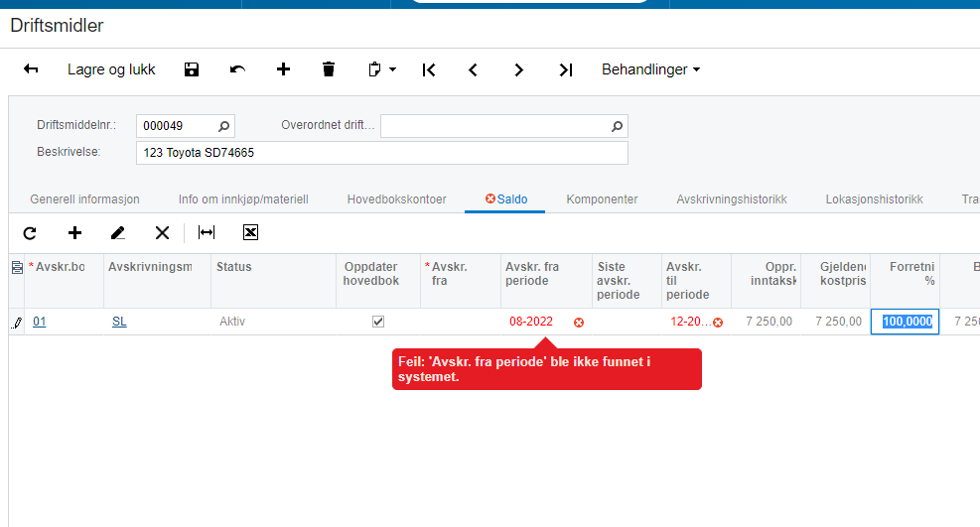Open the Behandlinger dropdown menu
Viewport: 980px width, 527px height.
(x=650, y=69)
